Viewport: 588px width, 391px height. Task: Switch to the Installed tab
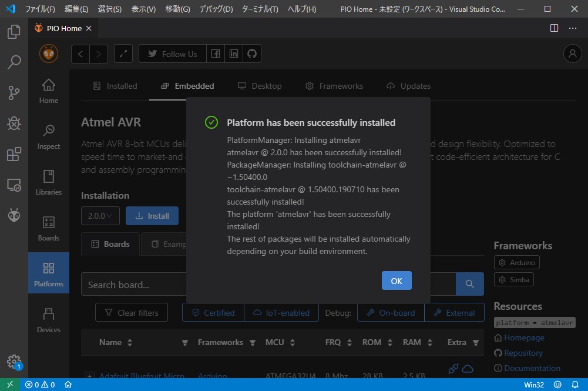pos(115,86)
